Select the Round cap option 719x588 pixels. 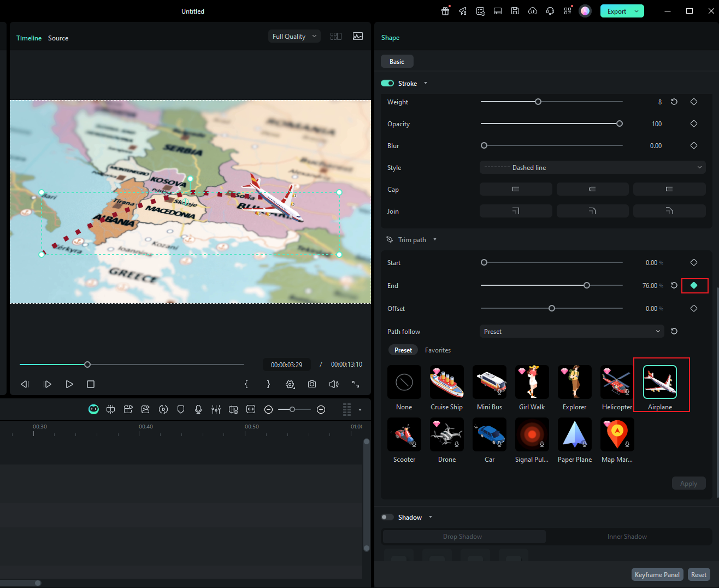pos(592,189)
